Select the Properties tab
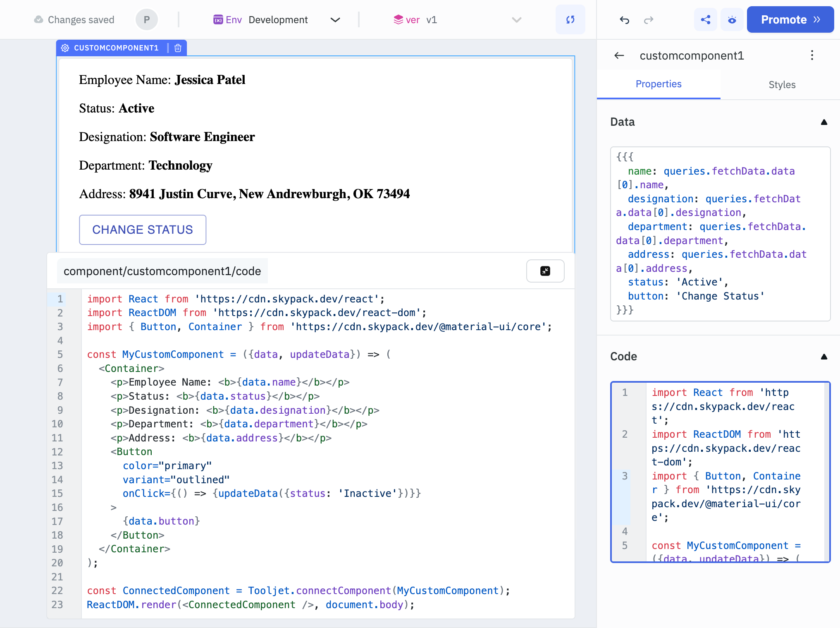840x628 pixels. pos(659,84)
